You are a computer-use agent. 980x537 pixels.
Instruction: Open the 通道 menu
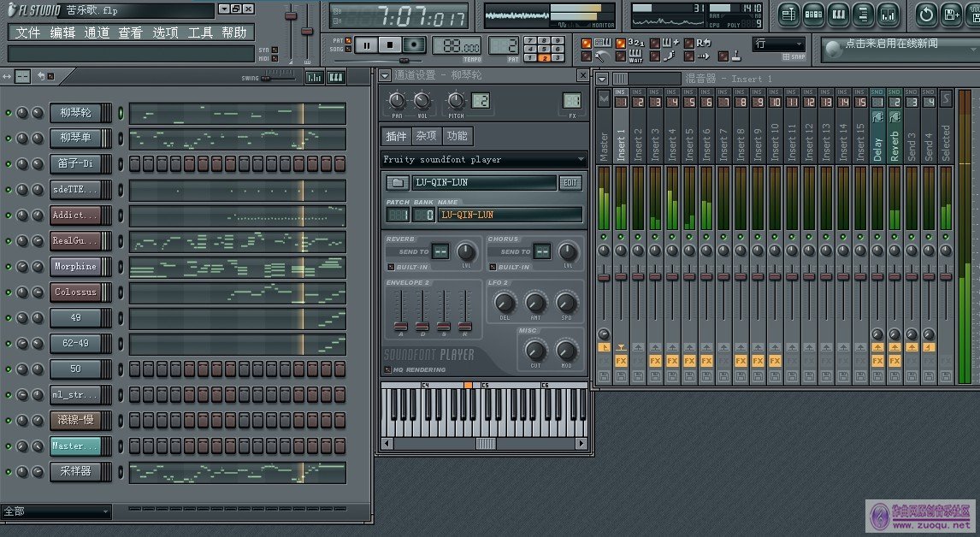97,32
